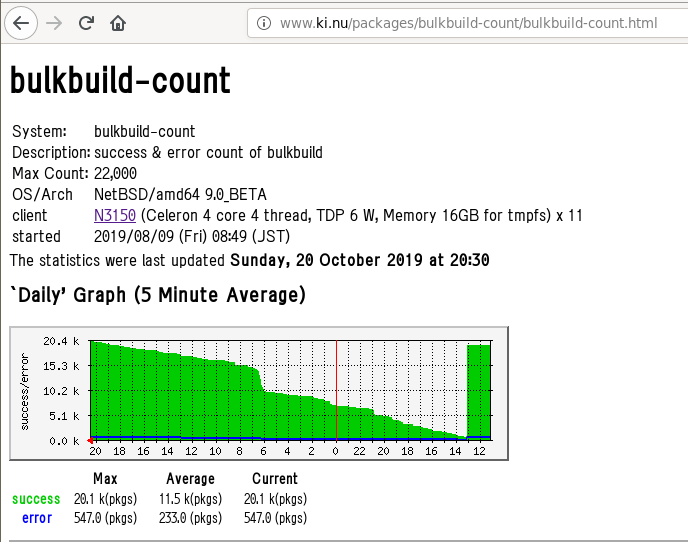Open the home page via house icon

coord(118,23)
